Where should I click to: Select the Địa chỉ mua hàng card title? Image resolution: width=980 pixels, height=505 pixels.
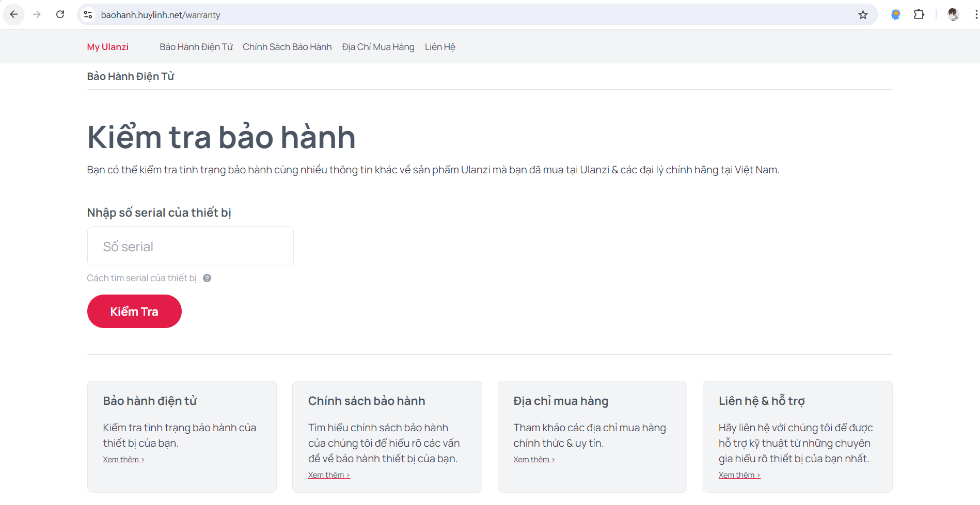(561, 401)
